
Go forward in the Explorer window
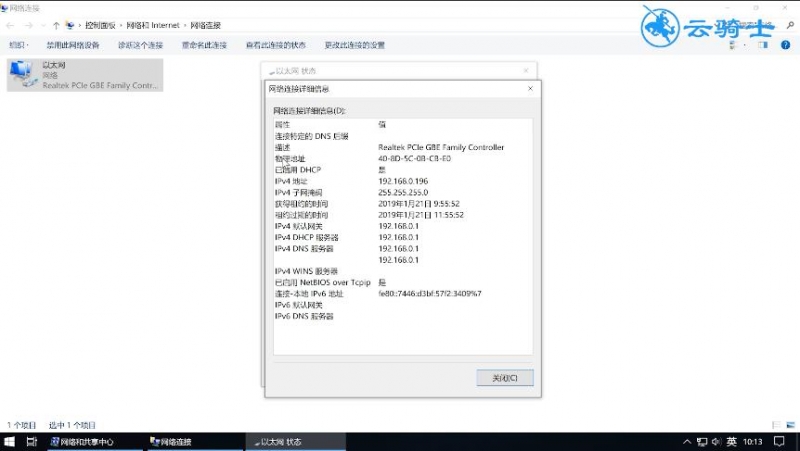29,25
